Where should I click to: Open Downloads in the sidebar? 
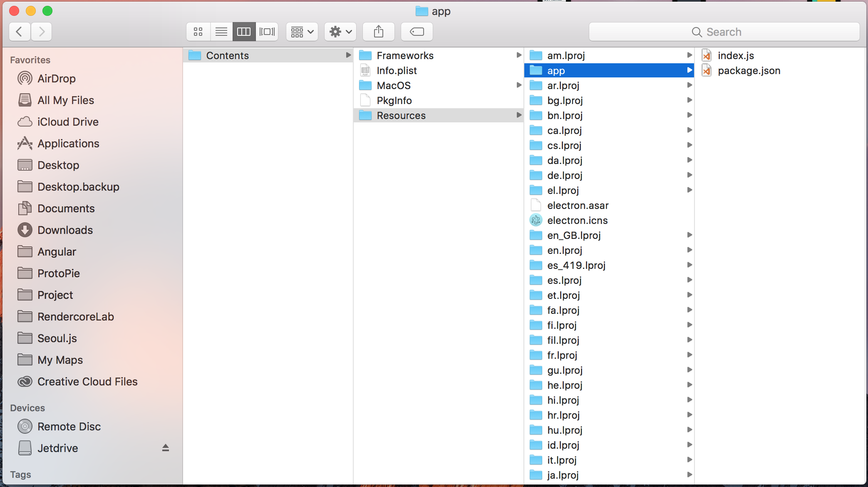[65, 230]
